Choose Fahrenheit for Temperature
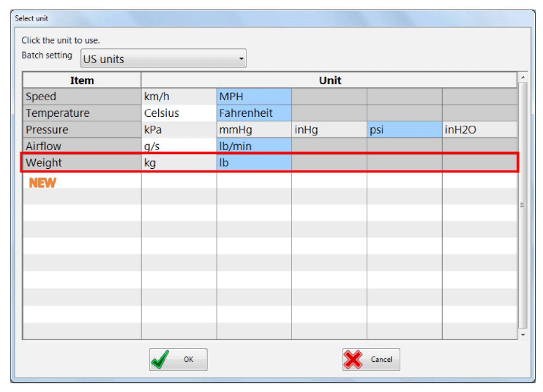The width and height of the screenshot is (543, 392). click(253, 113)
